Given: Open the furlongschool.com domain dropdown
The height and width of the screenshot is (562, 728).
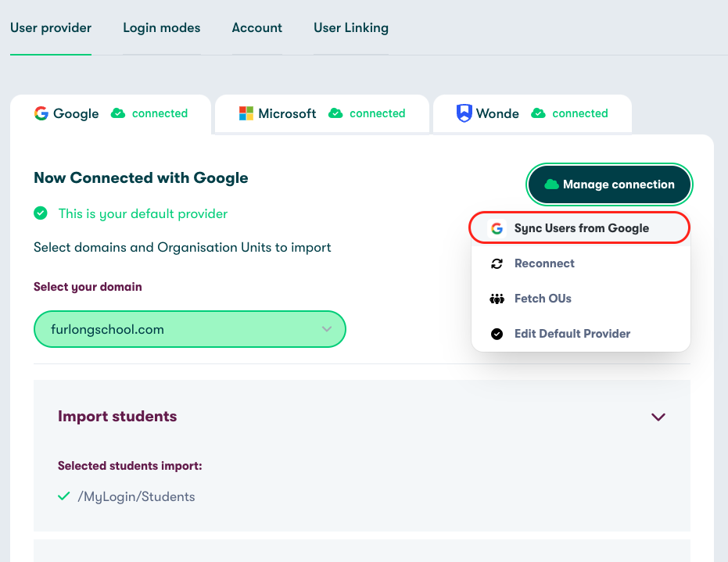Looking at the screenshot, I should tap(190, 329).
